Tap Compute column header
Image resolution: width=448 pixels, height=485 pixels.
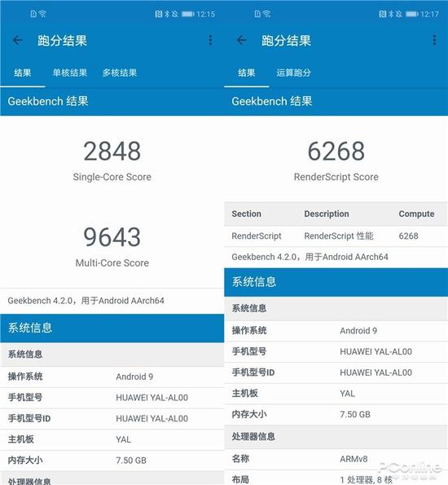coord(416,214)
